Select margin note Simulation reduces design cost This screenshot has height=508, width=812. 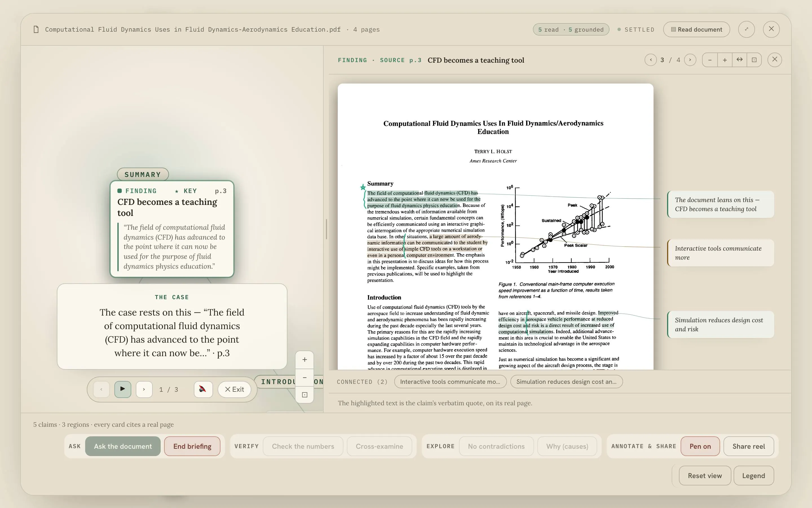720,325
